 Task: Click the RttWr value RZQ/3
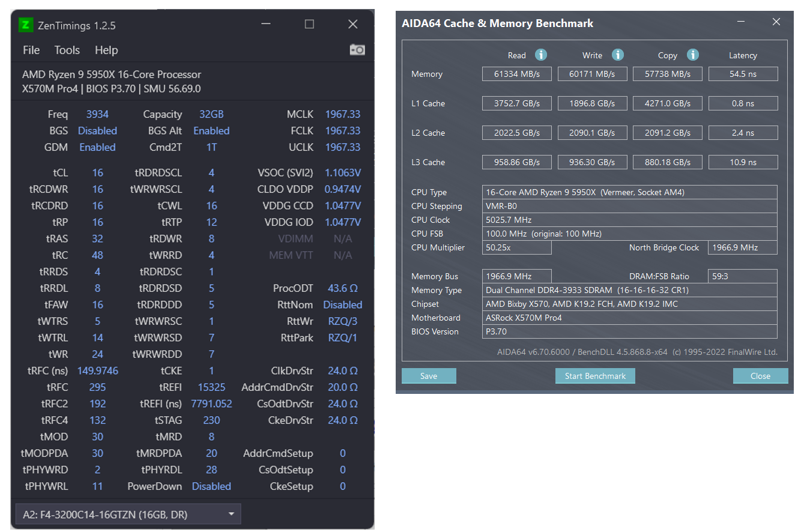pyautogui.click(x=343, y=321)
